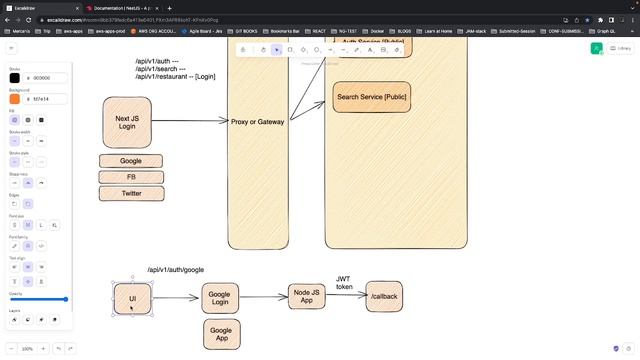
Task: Set sloppiness to cartoonist
Action: (41, 183)
